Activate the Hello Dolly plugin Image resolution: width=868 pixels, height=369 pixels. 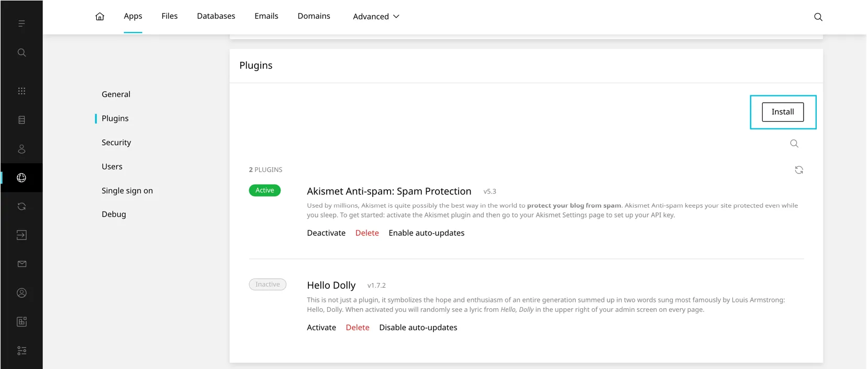click(321, 328)
